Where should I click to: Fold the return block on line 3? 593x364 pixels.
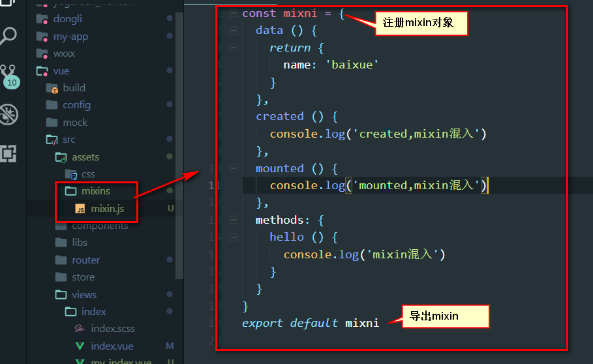tap(234, 48)
